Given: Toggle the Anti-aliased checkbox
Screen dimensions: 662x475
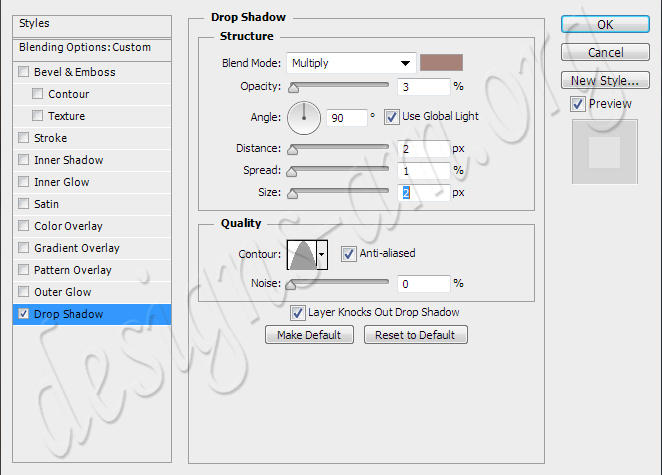Looking at the screenshot, I should pos(348,254).
